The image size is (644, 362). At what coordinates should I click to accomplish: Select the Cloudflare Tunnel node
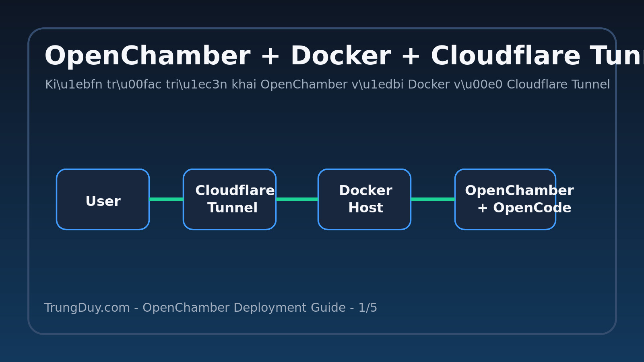229,200
